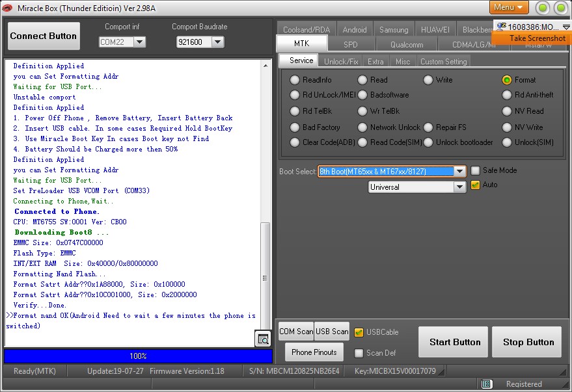
Task: Switch to the Android tab
Action: 355,29
